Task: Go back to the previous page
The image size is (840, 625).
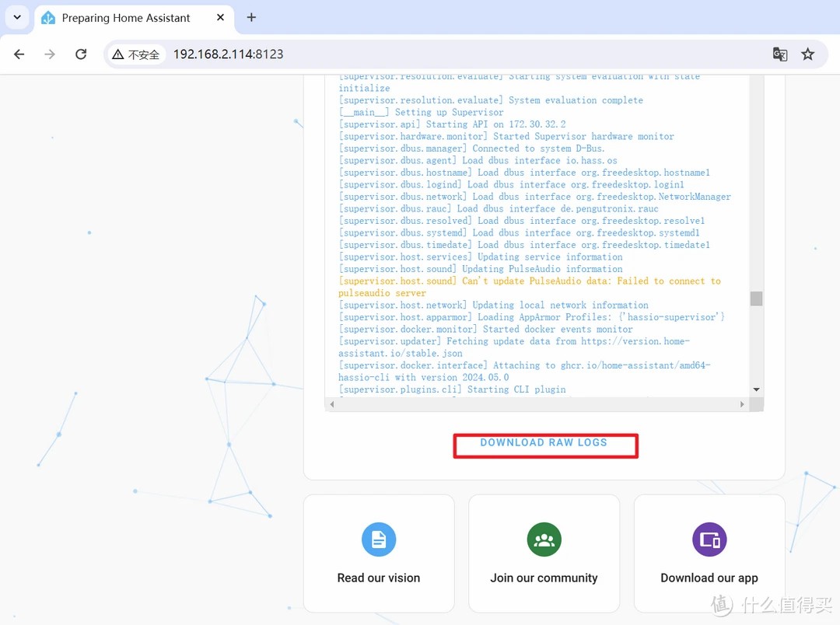Action: tap(19, 54)
